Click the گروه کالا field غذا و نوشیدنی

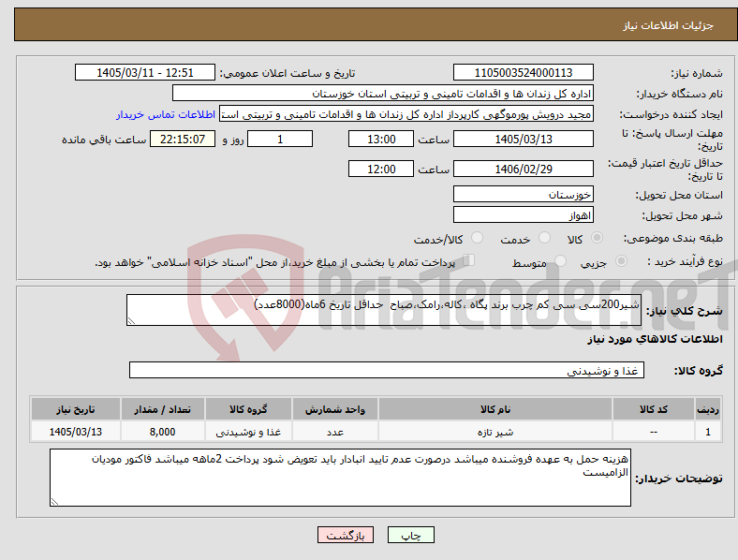coord(387,370)
